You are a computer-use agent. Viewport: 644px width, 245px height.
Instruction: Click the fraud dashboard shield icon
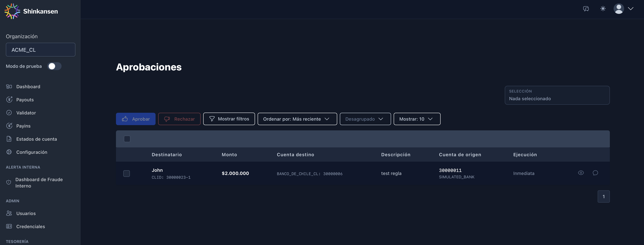8,182
